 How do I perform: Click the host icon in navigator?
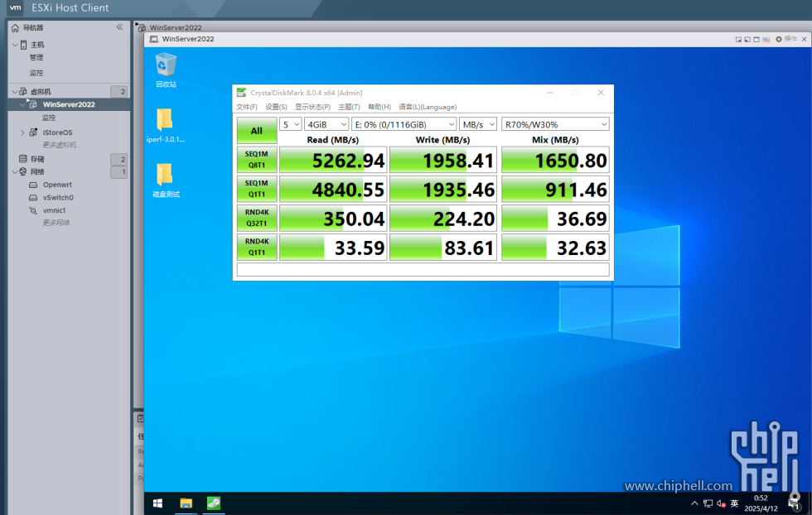point(24,45)
